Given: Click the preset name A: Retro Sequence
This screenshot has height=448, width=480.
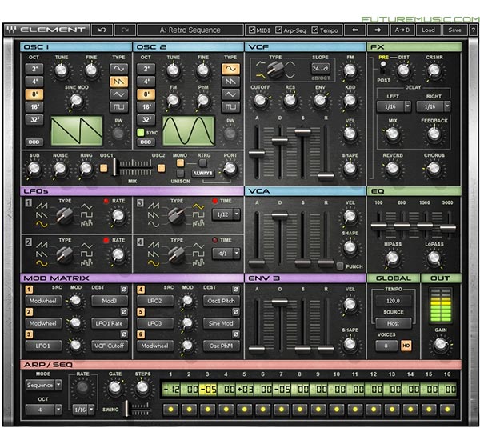Looking at the screenshot, I should click(x=190, y=30).
